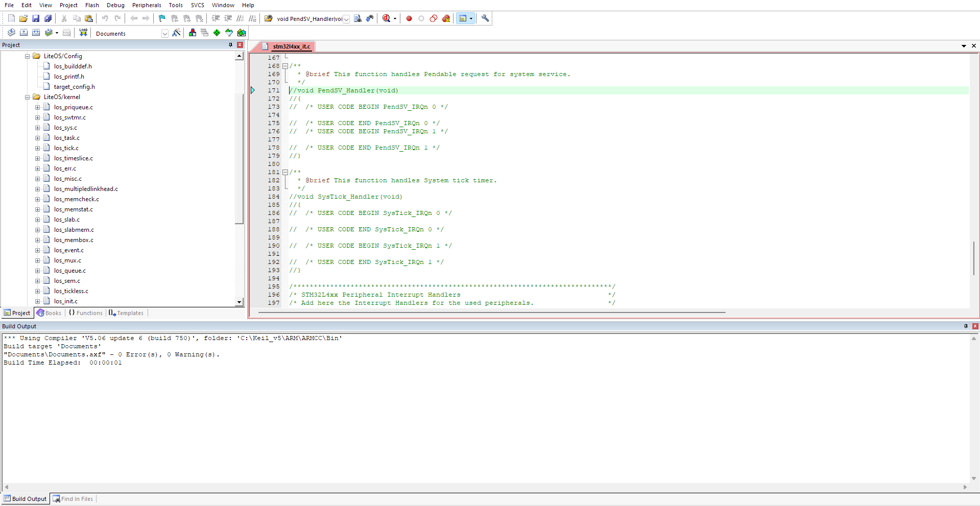Select los_tickless.c in the project tree

71,291
